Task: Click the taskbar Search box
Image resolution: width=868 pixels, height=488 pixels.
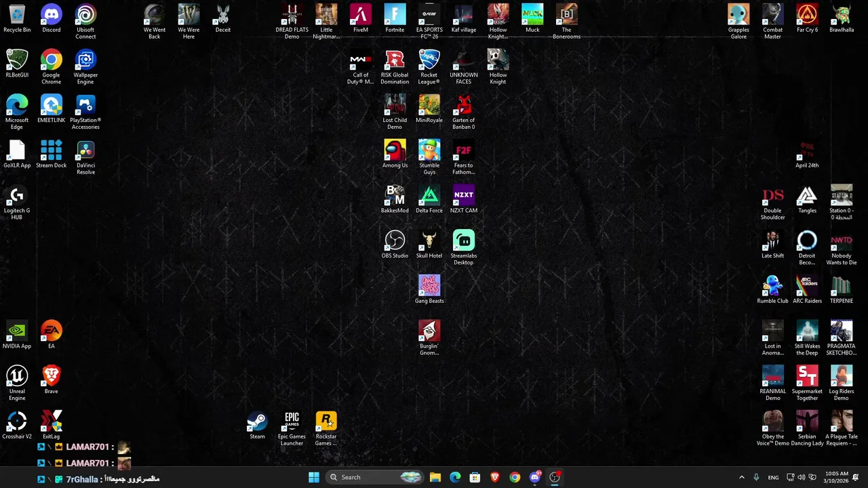Action: pyautogui.click(x=374, y=477)
